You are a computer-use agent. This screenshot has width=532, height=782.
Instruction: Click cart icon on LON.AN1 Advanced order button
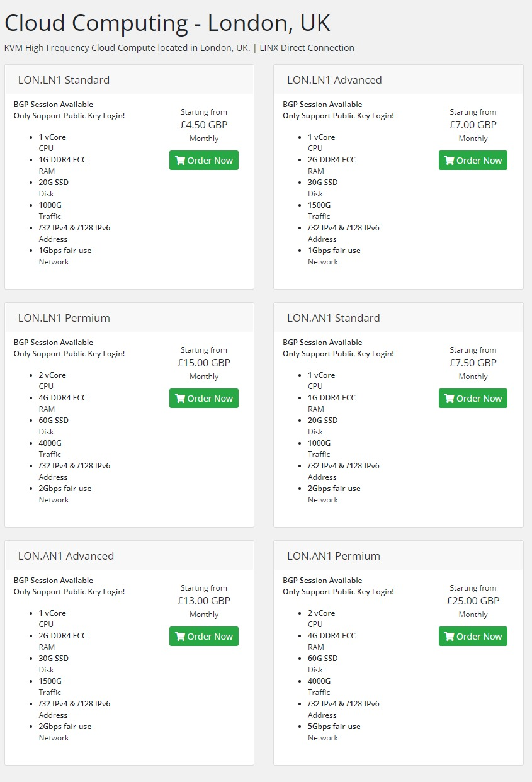tap(180, 637)
